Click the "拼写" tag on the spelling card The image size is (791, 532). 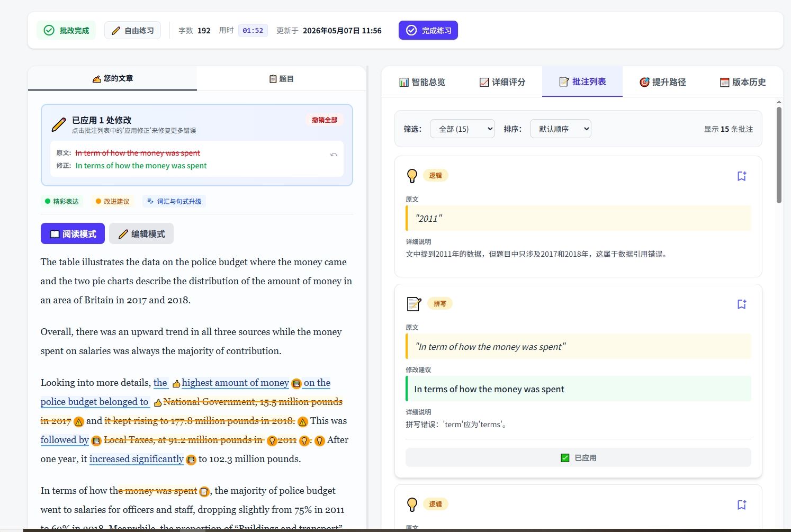tap(440, 303)
